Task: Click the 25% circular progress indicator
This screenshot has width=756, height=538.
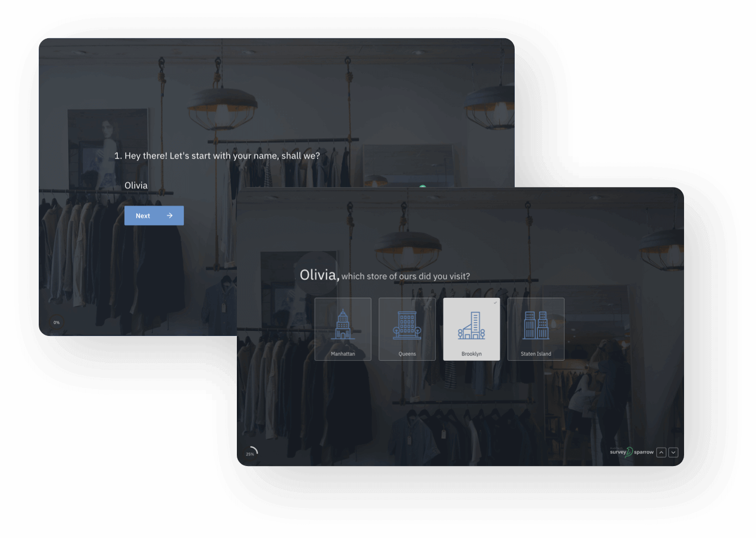Action: tap(251, 452)
